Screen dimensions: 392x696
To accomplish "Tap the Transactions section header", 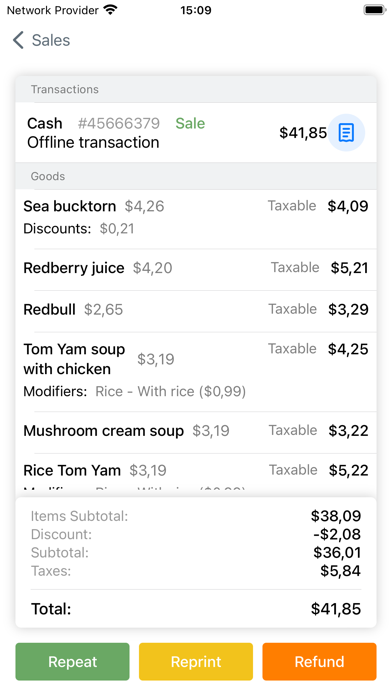I will pos(196,90).
